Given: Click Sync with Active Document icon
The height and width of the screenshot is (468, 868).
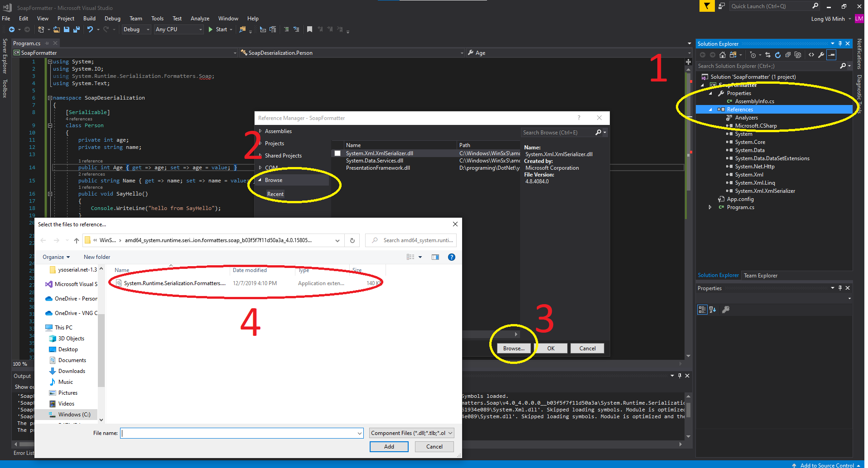Looking at the screenshot, I should point(768,55).
